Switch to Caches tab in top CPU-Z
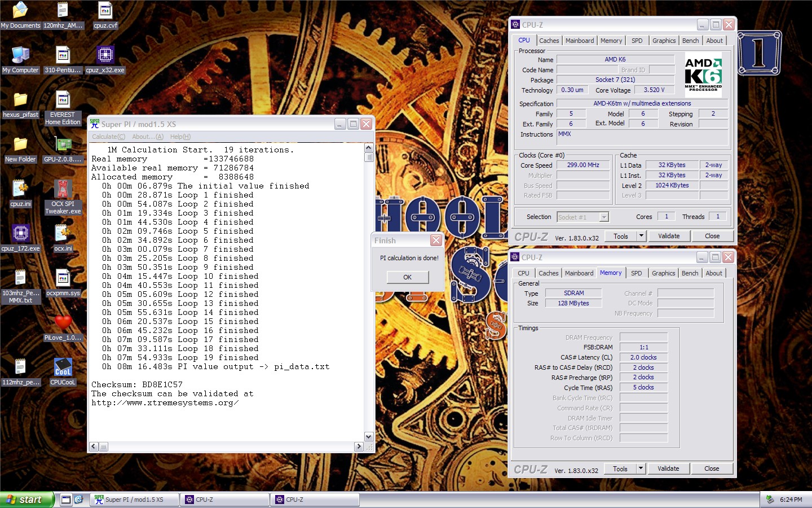 coord(549,41)
